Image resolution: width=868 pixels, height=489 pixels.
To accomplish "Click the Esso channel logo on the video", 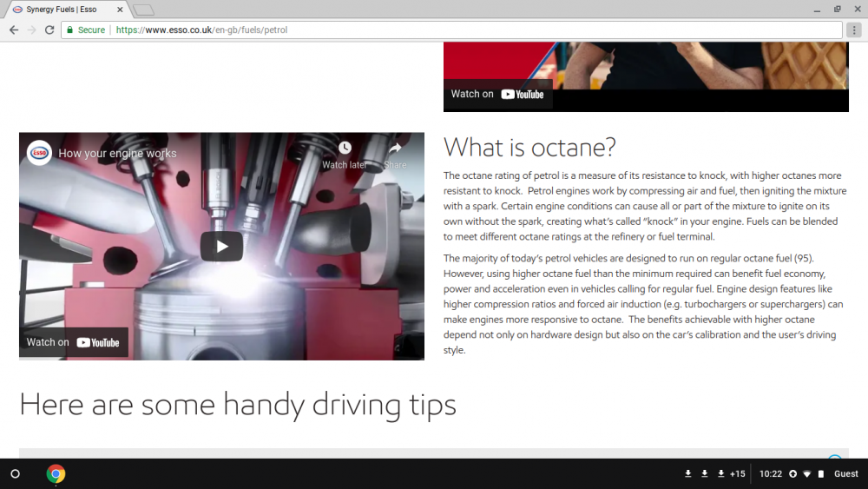I will click(39, 153).
